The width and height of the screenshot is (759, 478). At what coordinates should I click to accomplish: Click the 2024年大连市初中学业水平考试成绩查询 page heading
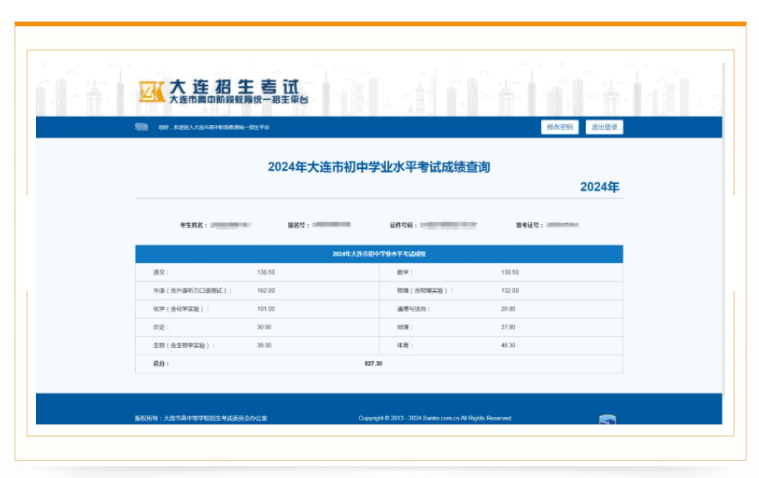[x=379, y=167]
